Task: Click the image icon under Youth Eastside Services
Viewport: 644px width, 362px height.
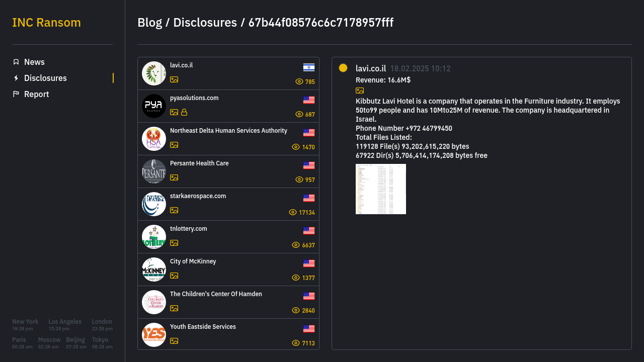Action: 174,341
